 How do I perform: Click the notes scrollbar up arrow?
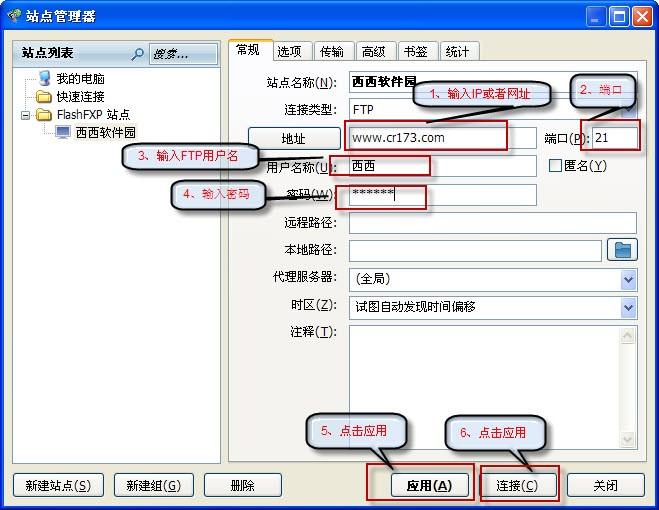[x=627, y=336]
